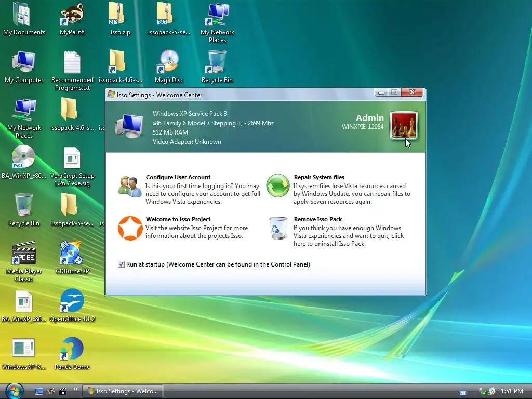Select VeraCrypt Setup 1.26.7.exe.sig file
Image resolution: width=532 pixels, height=399 pixels.
point(72,166)
